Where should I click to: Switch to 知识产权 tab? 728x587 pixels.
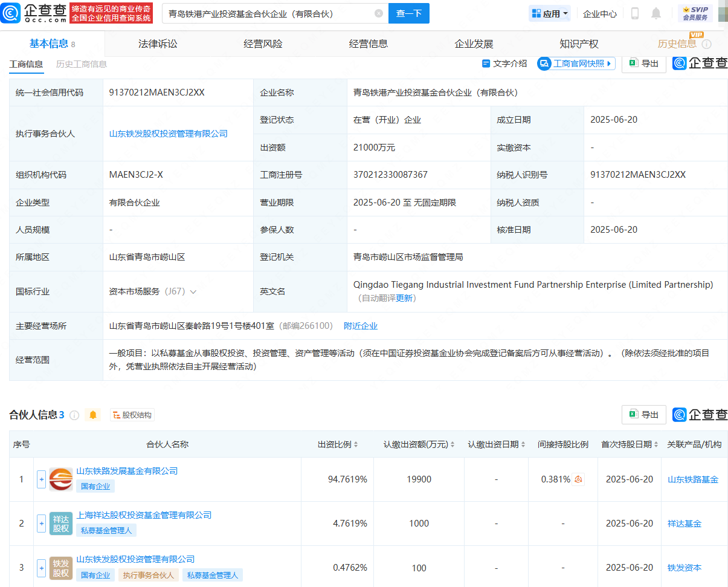click(579, 44)
